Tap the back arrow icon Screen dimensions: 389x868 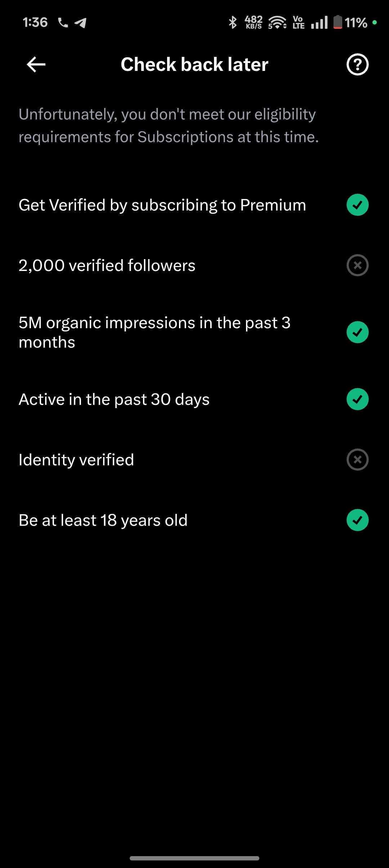pos(36,65)
